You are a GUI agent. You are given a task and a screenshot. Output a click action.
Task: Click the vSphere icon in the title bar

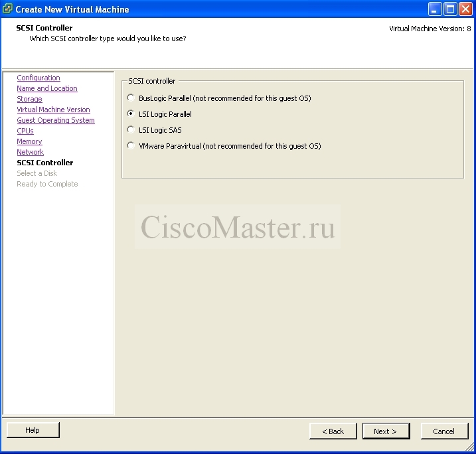pos(7,9)
